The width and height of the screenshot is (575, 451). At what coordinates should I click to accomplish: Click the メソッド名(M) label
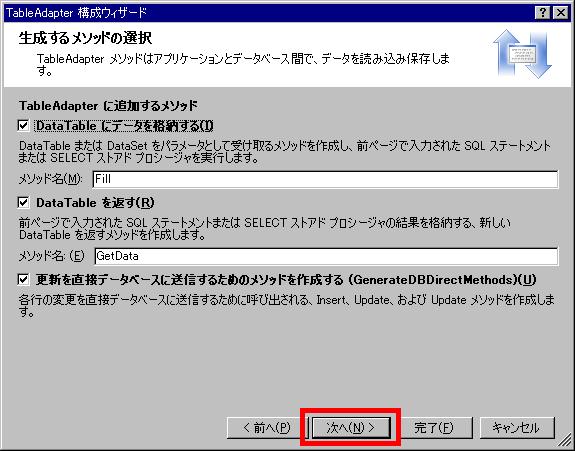51,179
